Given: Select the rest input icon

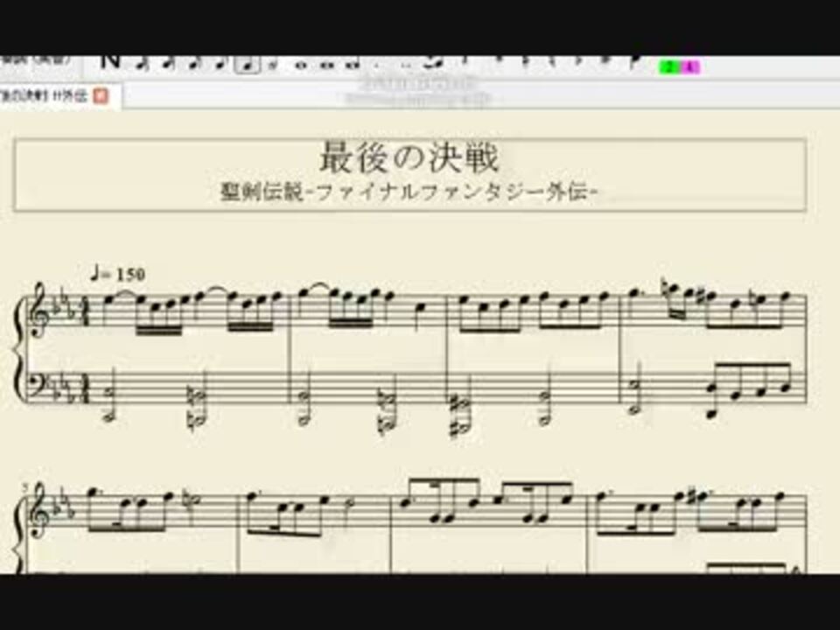Looking at the screenshot, I should click(464, 61).
